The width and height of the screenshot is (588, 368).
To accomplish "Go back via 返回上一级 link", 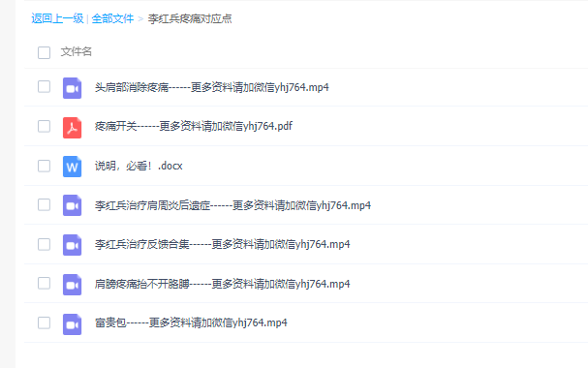I will (x=57, y=18).
